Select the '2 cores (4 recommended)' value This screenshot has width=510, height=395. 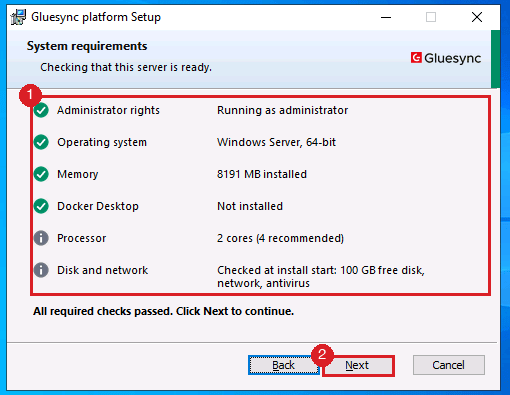pos(281,238)
